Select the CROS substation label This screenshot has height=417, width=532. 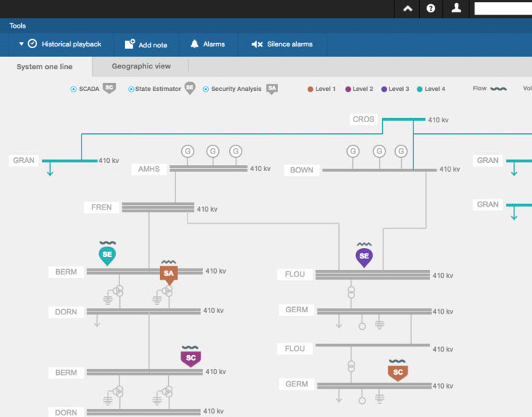point(363,119)
